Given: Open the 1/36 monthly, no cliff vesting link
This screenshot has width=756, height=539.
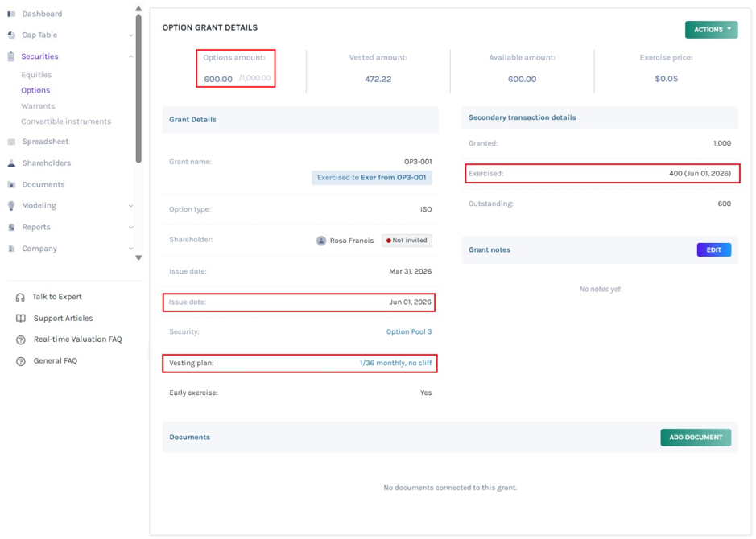Looking at the screenshot, I should [395, 363].
